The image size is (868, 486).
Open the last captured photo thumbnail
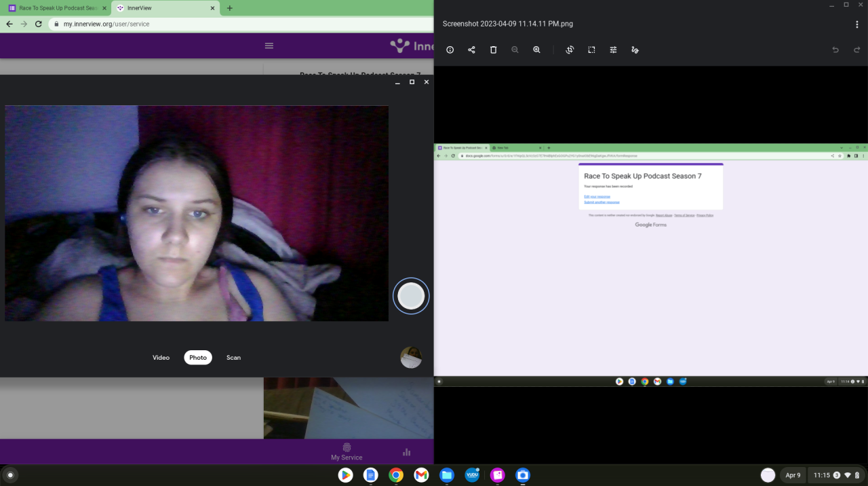pyautogui.click(x=411, y=358)
